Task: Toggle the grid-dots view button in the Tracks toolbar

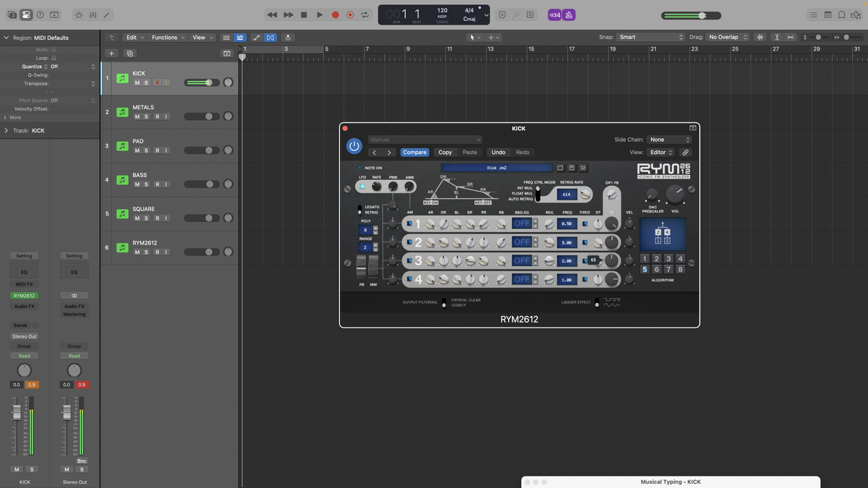Action: (226, 38)
